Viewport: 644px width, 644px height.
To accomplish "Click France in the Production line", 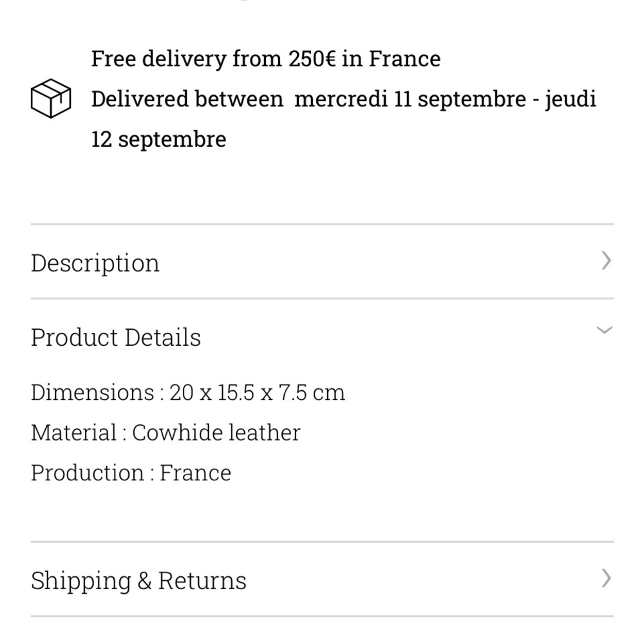I will [195, 473].
